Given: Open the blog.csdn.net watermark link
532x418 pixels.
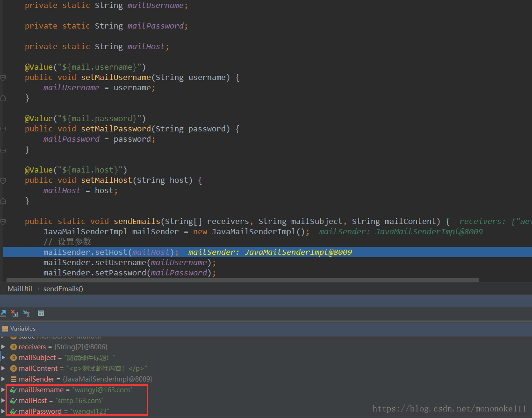Looking at the screenshot, I should click(x=449, y=409).
